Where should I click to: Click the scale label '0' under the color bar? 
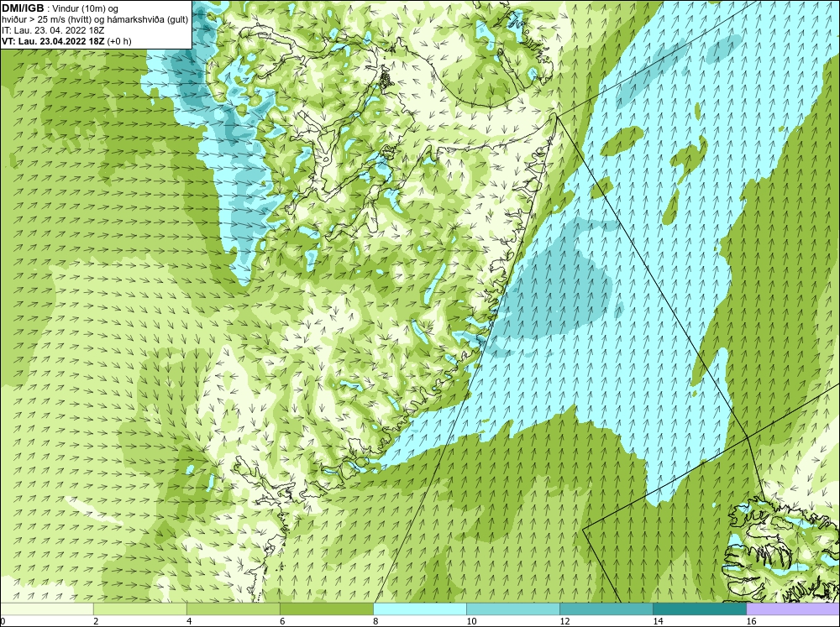(x=3, y=621)
